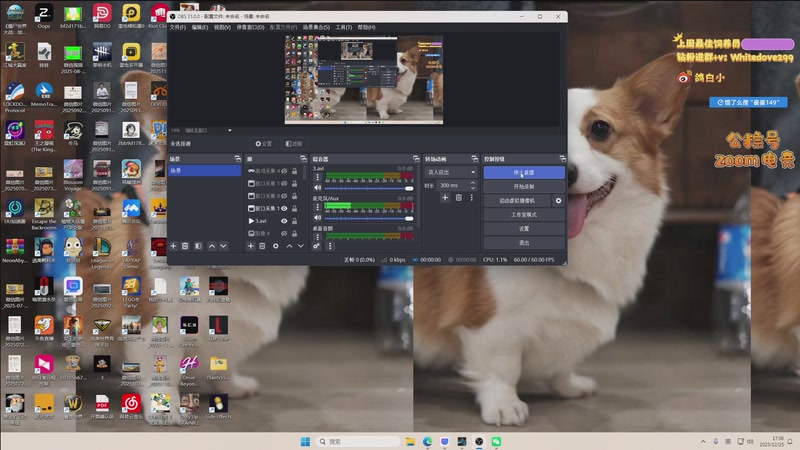Open Escape the Backrooms desktop shortcut
The height and width of the screenshot is (450, 800).
44,214
